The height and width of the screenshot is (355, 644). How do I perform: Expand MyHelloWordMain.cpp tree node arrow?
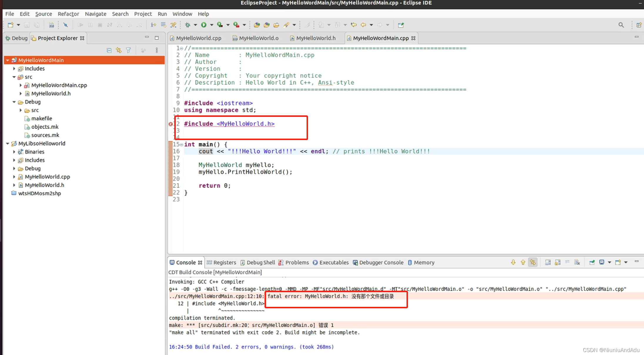[x=21, y=85]
